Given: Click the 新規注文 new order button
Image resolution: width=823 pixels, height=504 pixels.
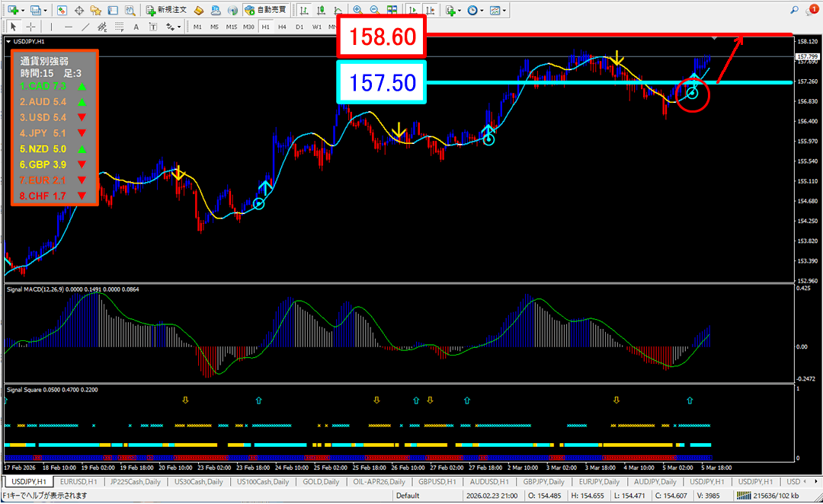Looking at the screenshot, I should click(x=166, y=11).
